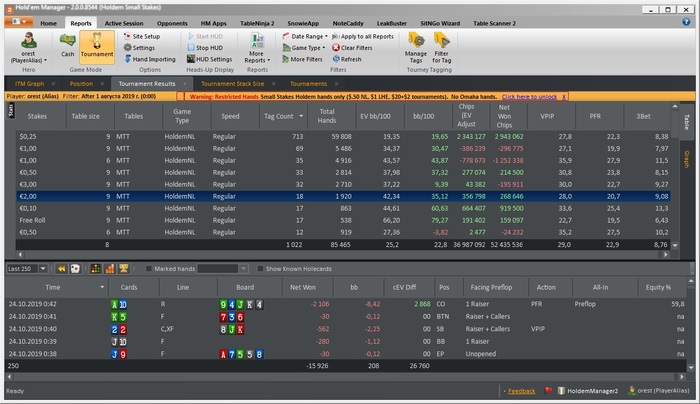The image size is (700, 404).
Task: Select the Tournament game mode icon
Action: [x=97, y=46]
